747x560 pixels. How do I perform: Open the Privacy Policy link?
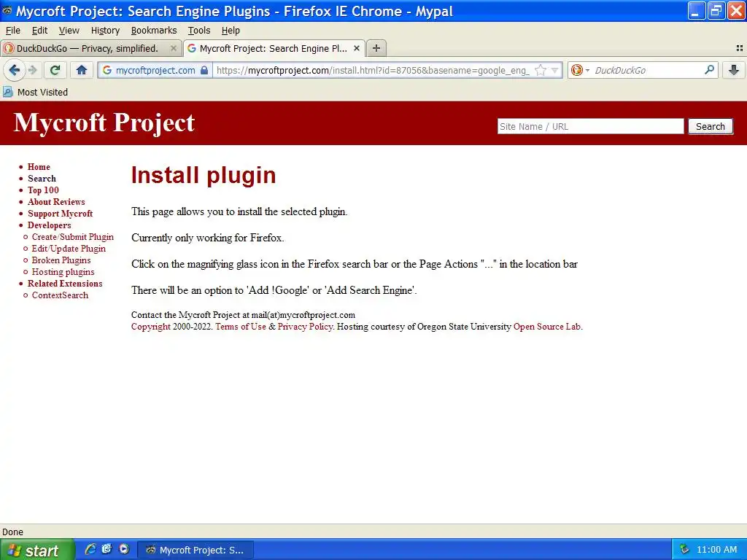pyautogui.click(x=305, y=327)
